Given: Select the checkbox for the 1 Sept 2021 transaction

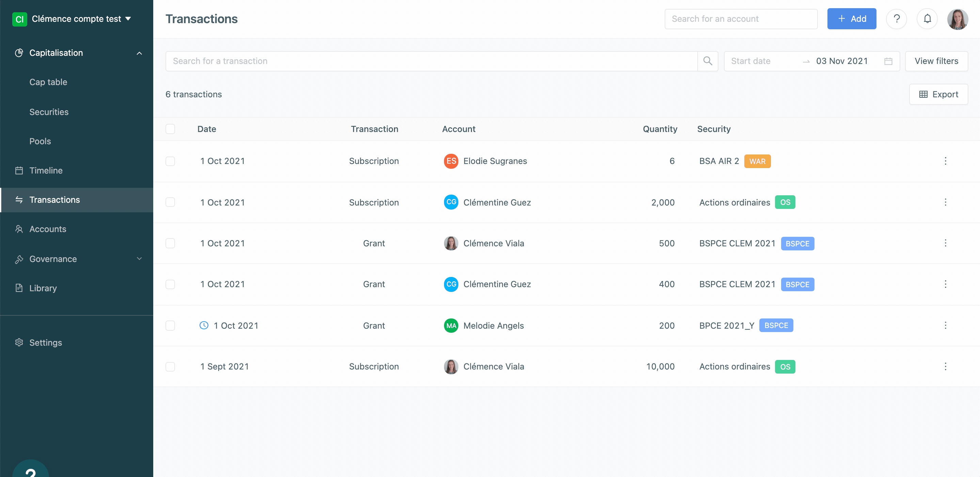Looking at the screenshot, I should tap(170, 366).
